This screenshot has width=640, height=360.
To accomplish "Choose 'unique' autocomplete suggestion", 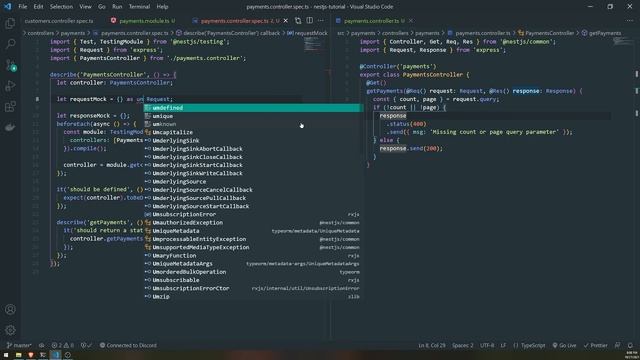I will click(x=252, y=116).
